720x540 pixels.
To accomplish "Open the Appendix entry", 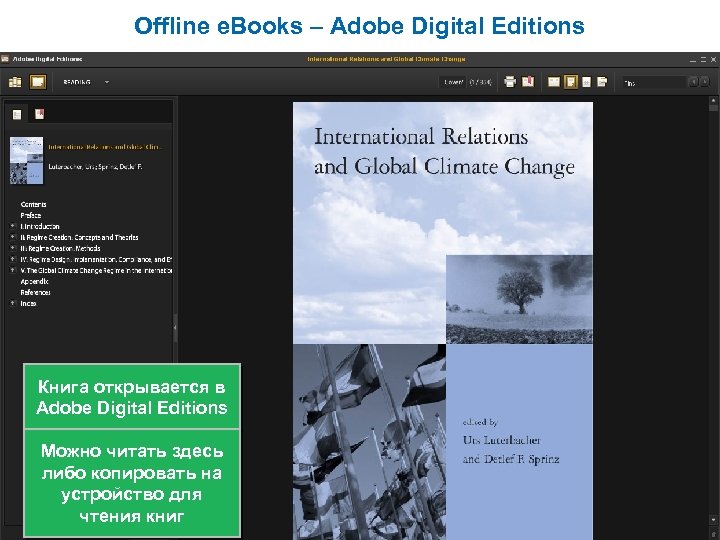I will [x=34, y=281].
